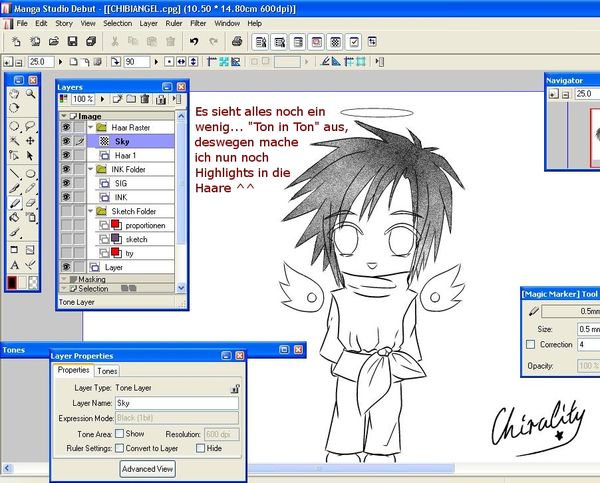
Task: Click the foreground color swatch
Action: tap(12, 282)
